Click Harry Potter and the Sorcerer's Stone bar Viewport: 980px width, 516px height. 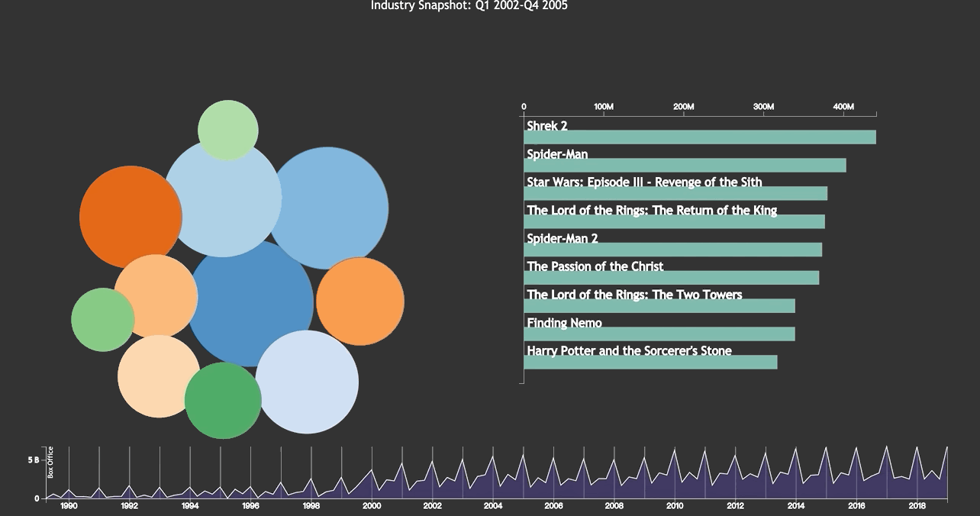tap(650, 363)
